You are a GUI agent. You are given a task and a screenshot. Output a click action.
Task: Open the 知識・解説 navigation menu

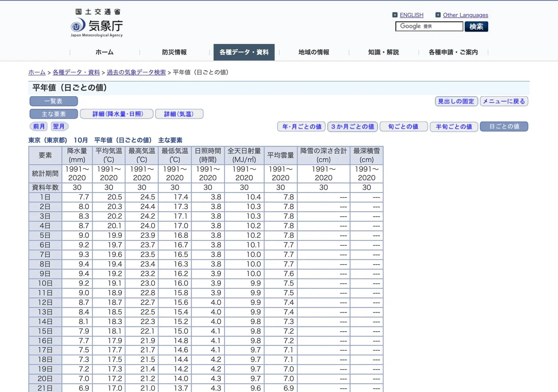pos(384,52)
